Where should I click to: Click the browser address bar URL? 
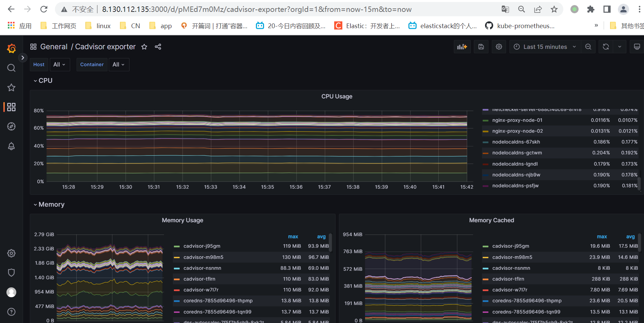click(x=257, y=9)
